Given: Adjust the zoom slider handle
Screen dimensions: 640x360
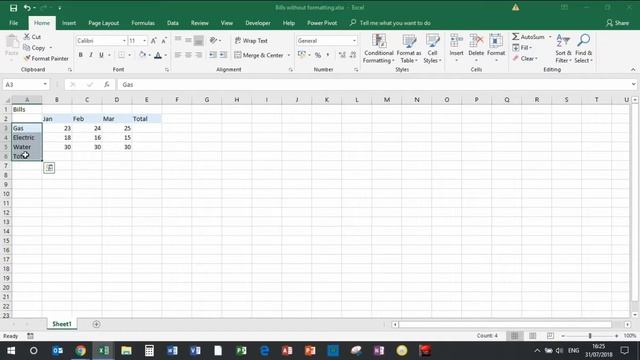Looking at the screenshot, I should coord(590,336).
